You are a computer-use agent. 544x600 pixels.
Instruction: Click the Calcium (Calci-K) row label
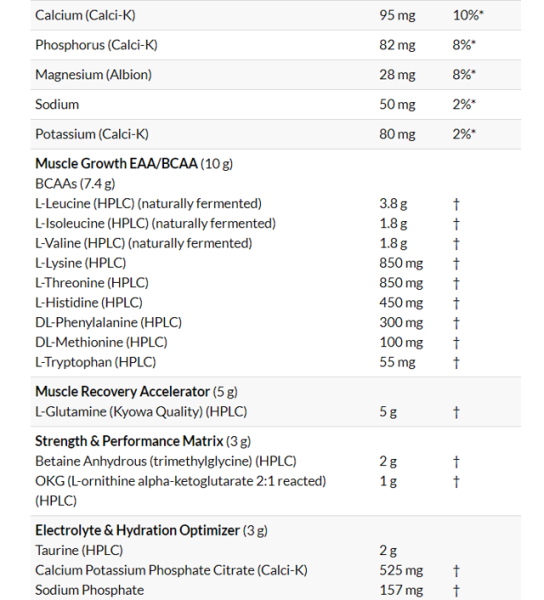[85, 15]
